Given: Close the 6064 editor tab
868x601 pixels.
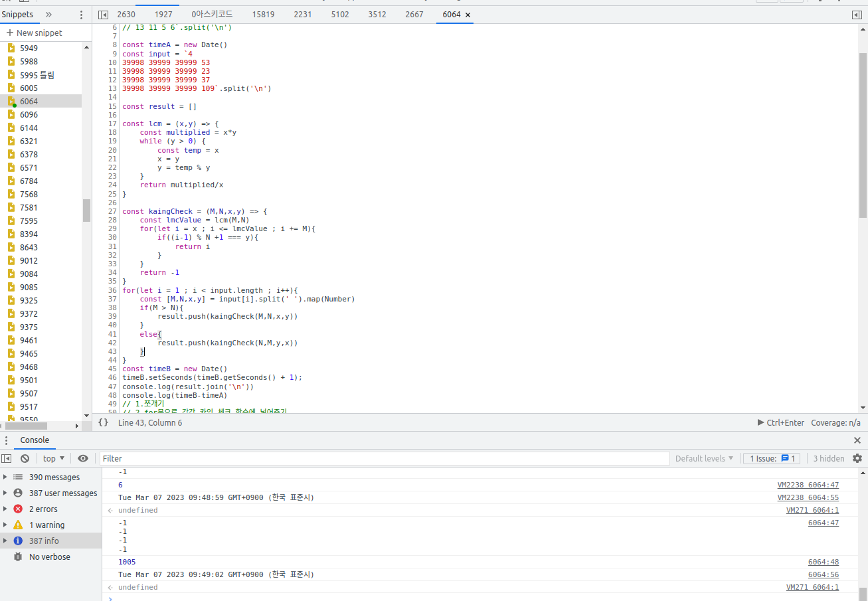Looking at the screenshot, I should click(468, 15).
